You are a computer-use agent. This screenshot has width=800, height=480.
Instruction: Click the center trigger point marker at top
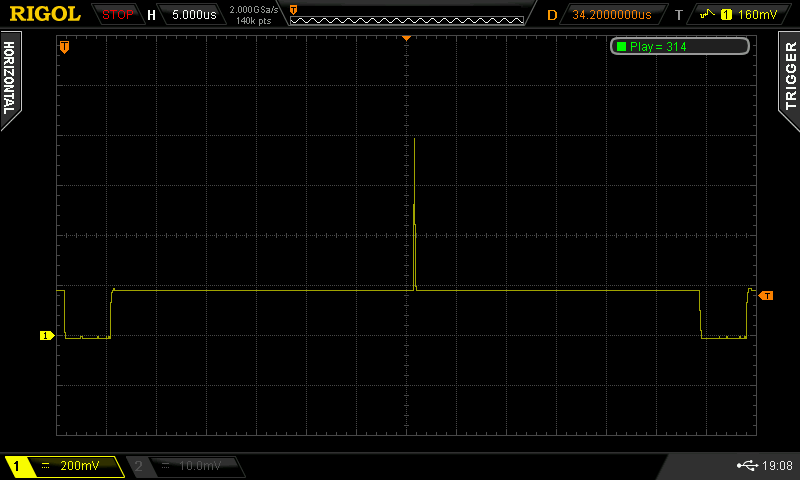coord(406,37)
